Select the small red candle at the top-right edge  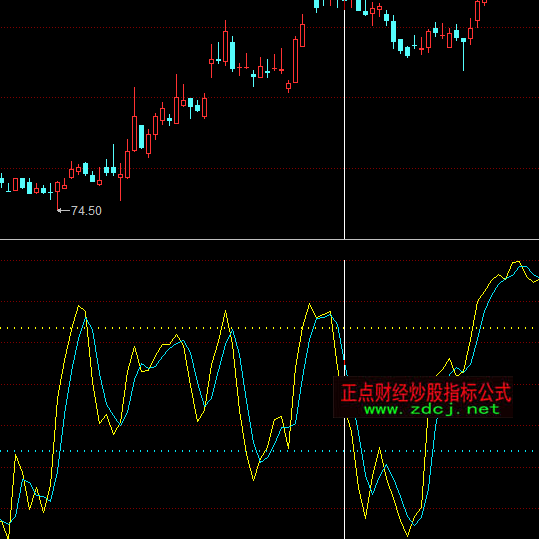(x=485, y=2)
